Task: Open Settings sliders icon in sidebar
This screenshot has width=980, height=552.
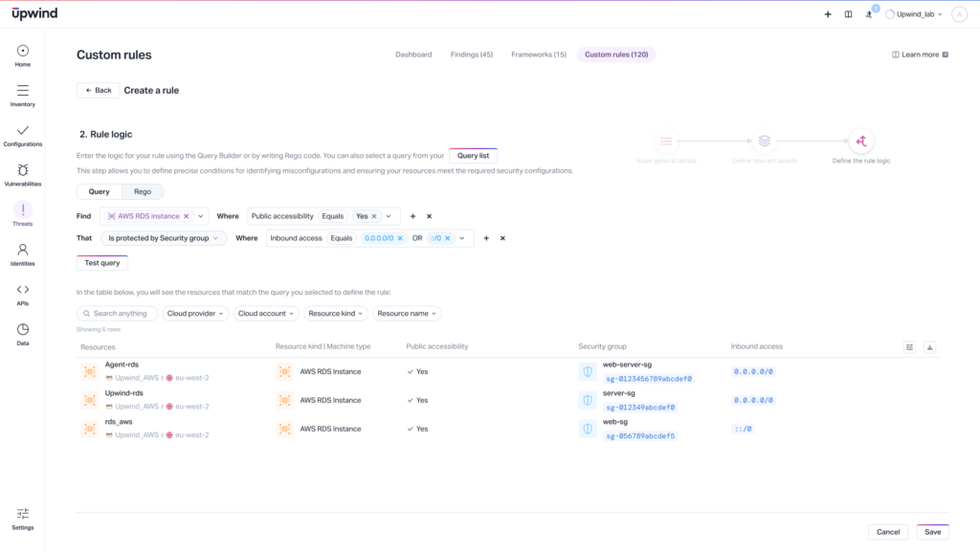Action: click(23, 514)
